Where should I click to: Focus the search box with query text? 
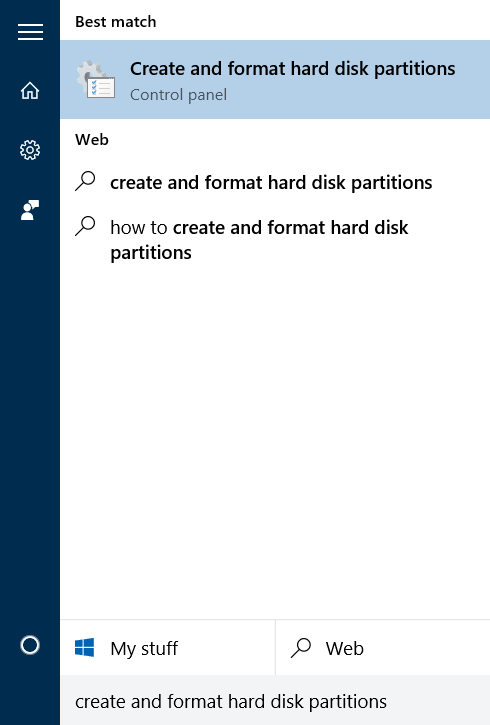(x=275, y=701)
